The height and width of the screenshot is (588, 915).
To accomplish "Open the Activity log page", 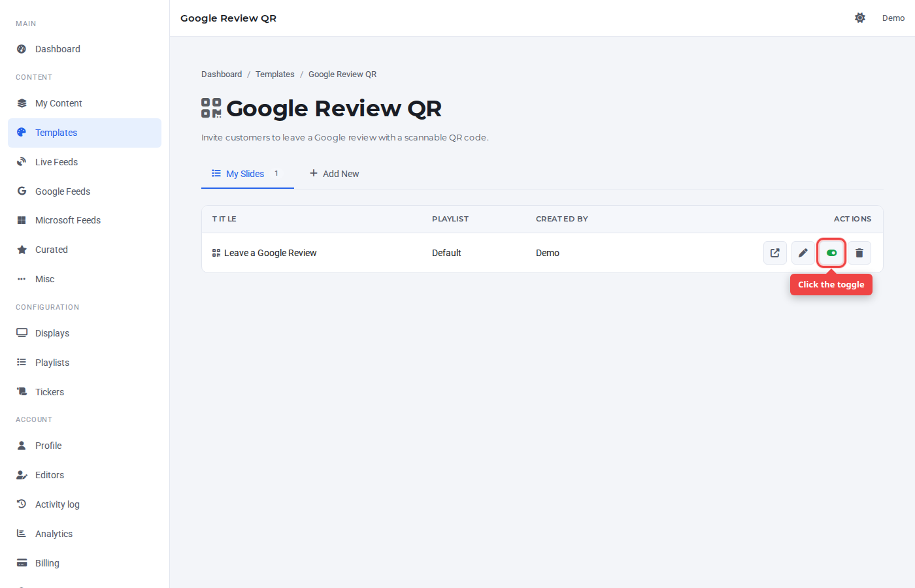I will pos(84,504).
